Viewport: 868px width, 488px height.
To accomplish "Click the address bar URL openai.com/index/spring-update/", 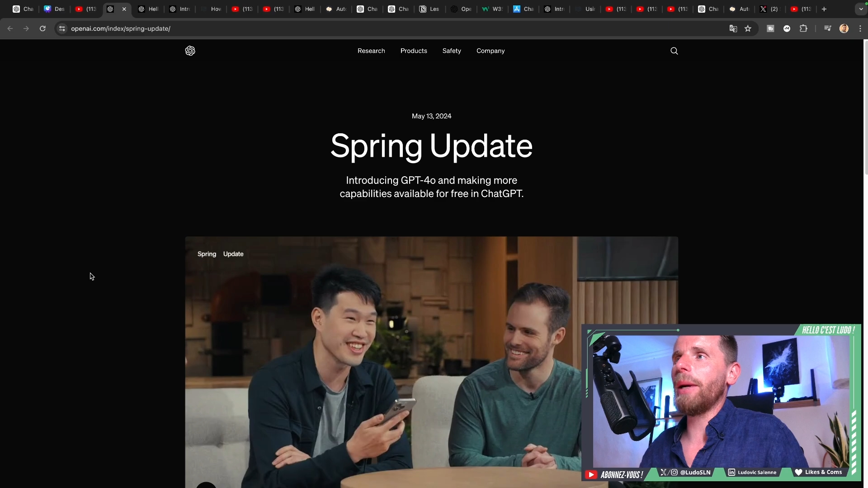I will click(121, 28).
